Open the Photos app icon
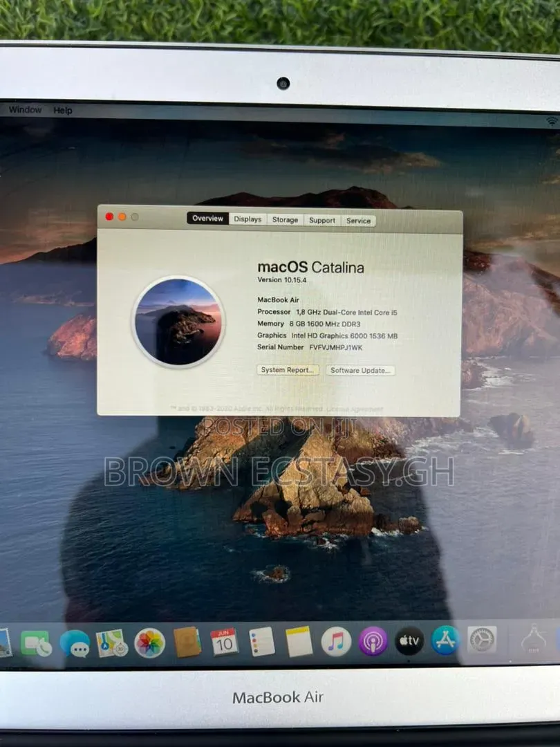The image size is (560, 747). click(x=150, y=643)
